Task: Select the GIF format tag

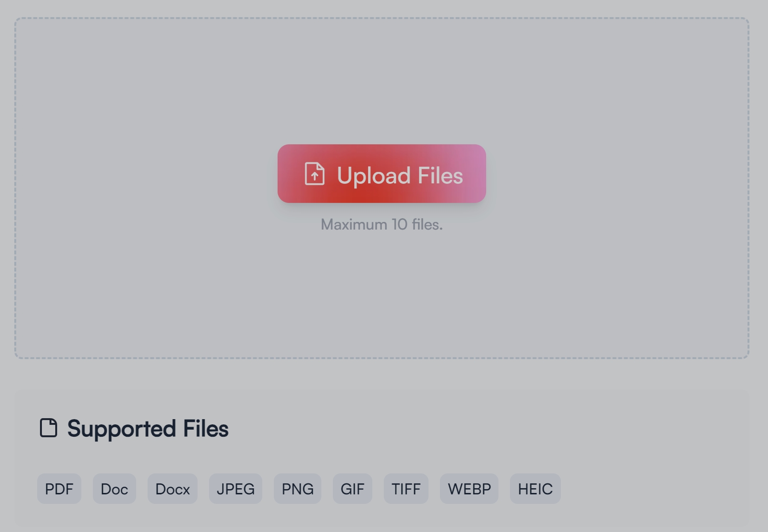Action: tap(352, 489)
